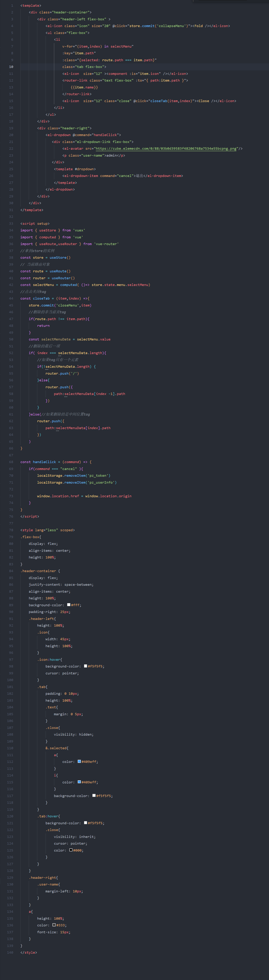Click the 'vuex' import string
Screen dimensions: 269x980
click(x=79, y=230)
